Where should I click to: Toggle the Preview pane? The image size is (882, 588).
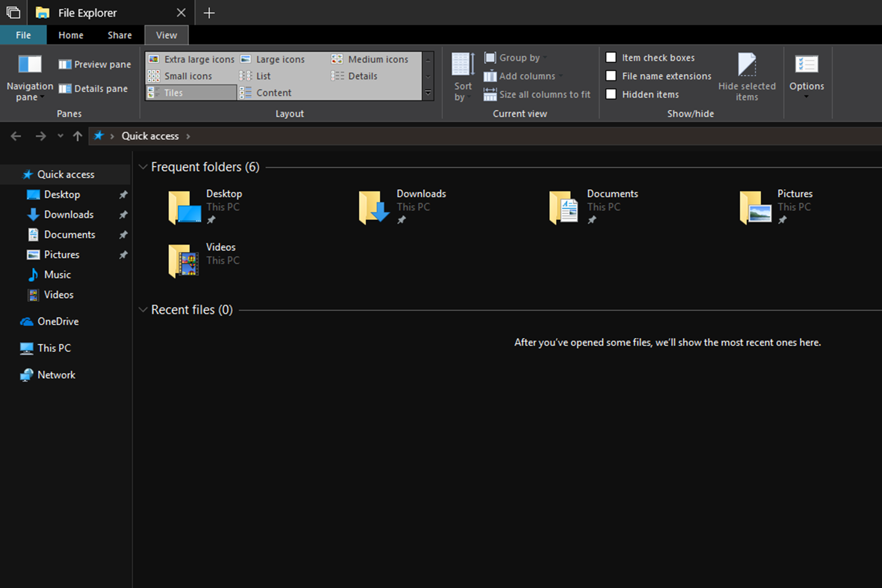click(95, 64)
